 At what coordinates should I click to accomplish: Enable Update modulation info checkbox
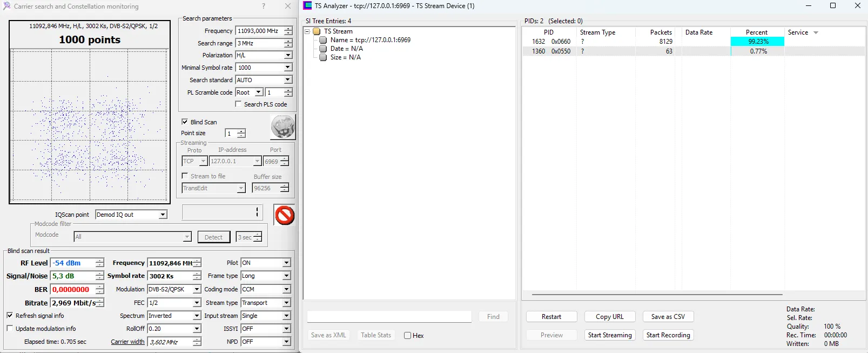click(x=10, y=329)
